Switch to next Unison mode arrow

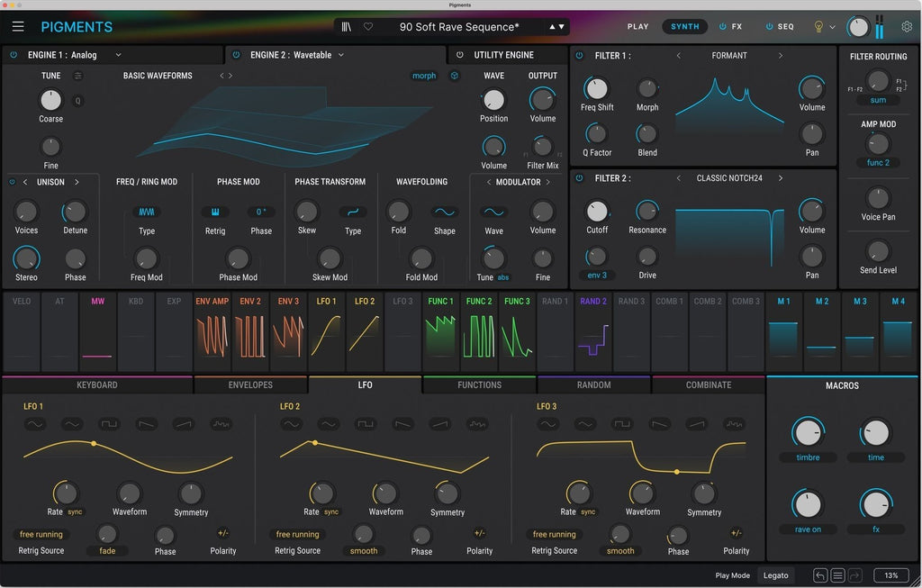(77, 182)
